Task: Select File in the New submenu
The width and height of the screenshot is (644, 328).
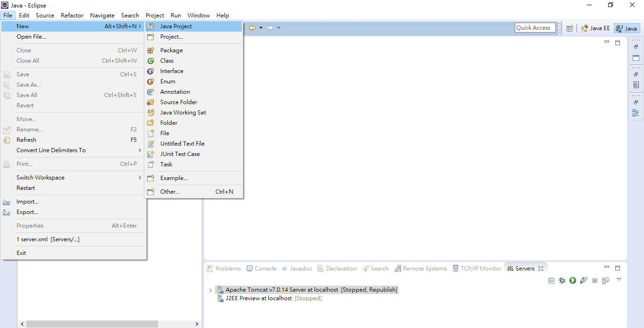Action: click(x=193, y=133)
